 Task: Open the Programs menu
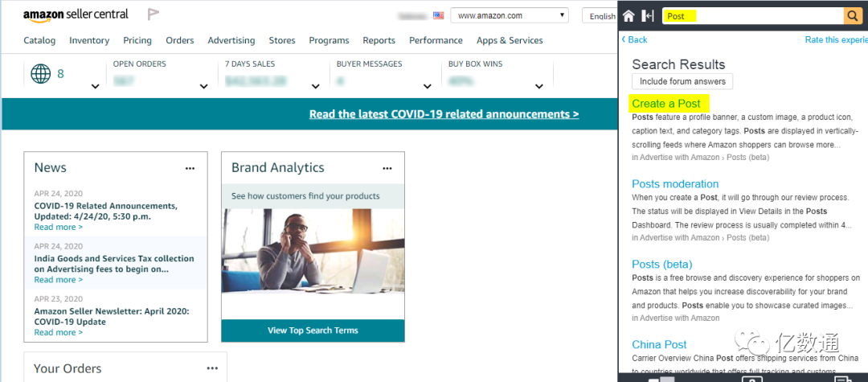329,40
